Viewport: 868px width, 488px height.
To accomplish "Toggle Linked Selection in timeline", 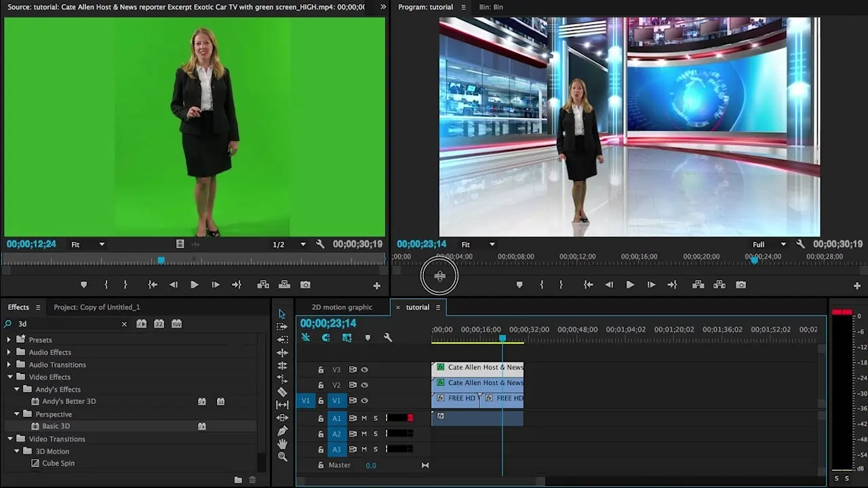I will pyautogui.click(x=347, y=338).
